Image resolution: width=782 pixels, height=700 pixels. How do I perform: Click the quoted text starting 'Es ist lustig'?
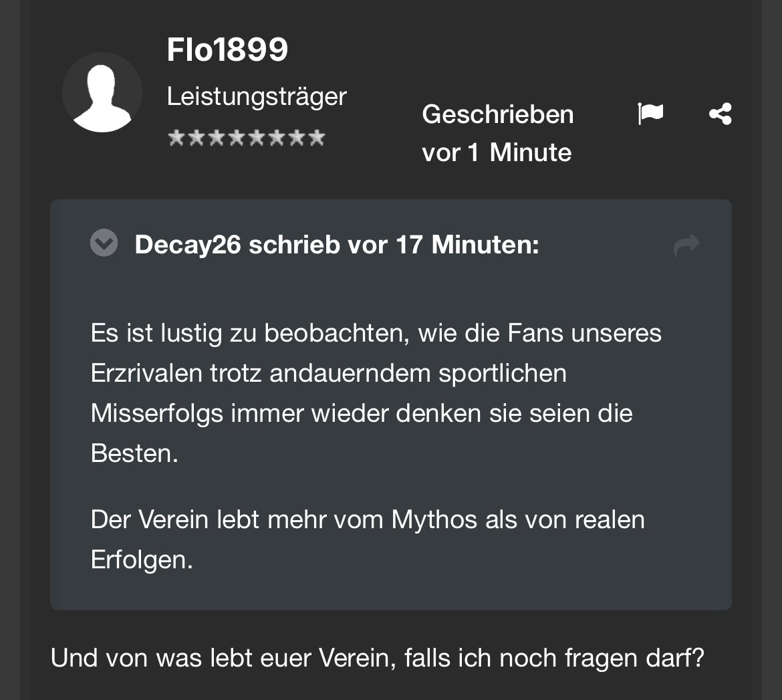[376, 393]
